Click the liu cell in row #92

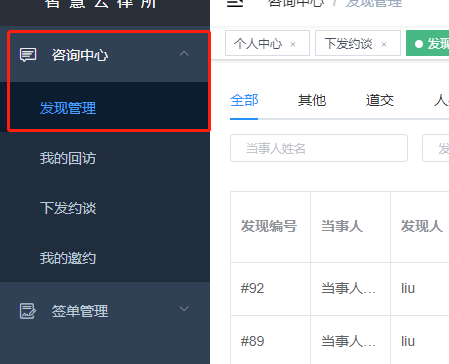click(420, 289)
